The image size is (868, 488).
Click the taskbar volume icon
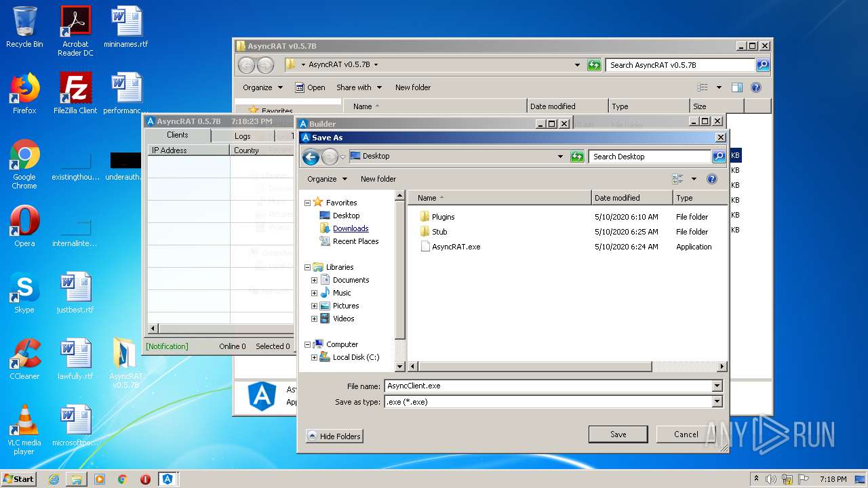click(771, 479)
